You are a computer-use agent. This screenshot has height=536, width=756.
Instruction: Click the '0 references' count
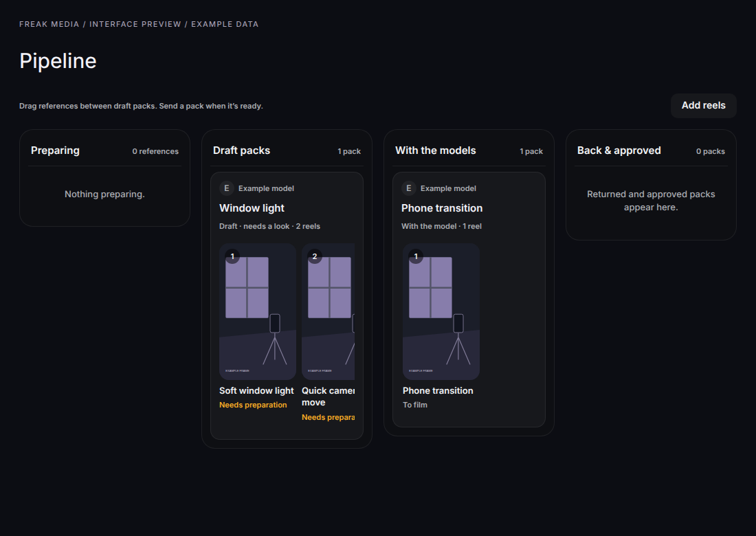[155, 151]
